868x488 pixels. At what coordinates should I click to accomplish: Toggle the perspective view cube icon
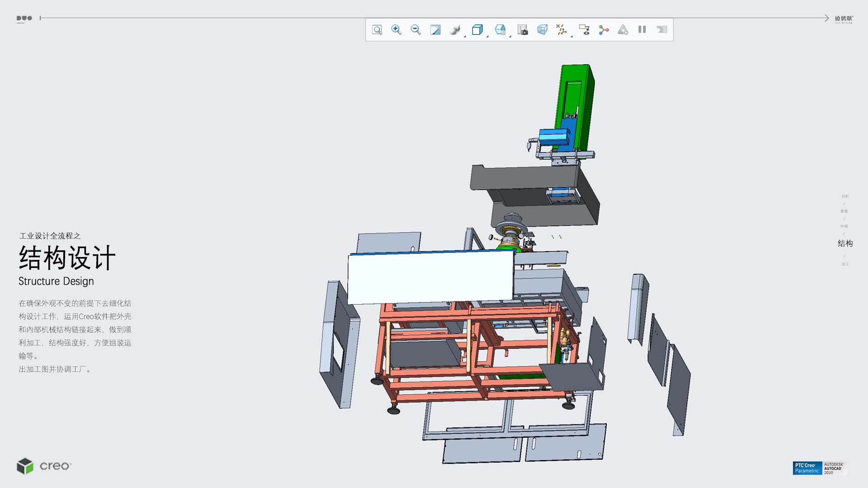pyautogui.click(x=542, y=30)
